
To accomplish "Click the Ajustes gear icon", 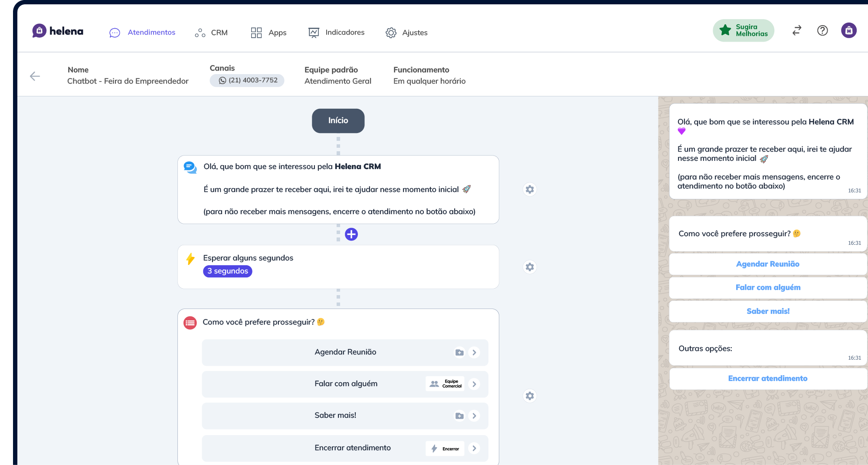I will click(391, 33).
